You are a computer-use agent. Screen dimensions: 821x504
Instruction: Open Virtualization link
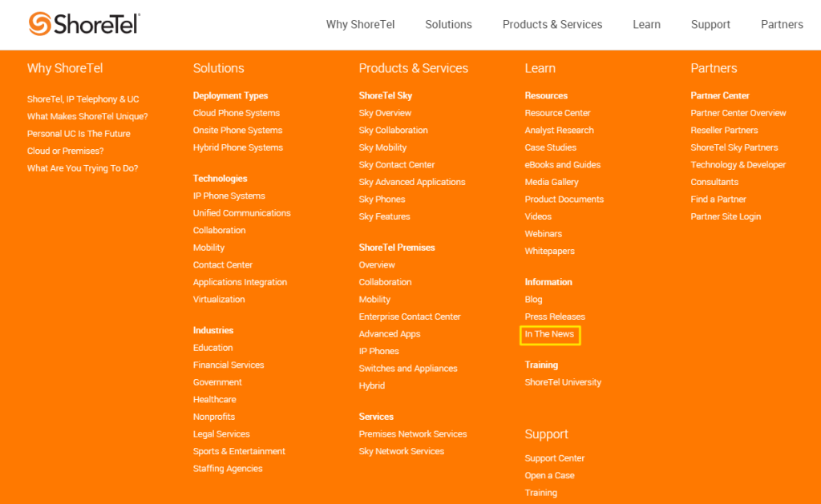coord(219,300)
